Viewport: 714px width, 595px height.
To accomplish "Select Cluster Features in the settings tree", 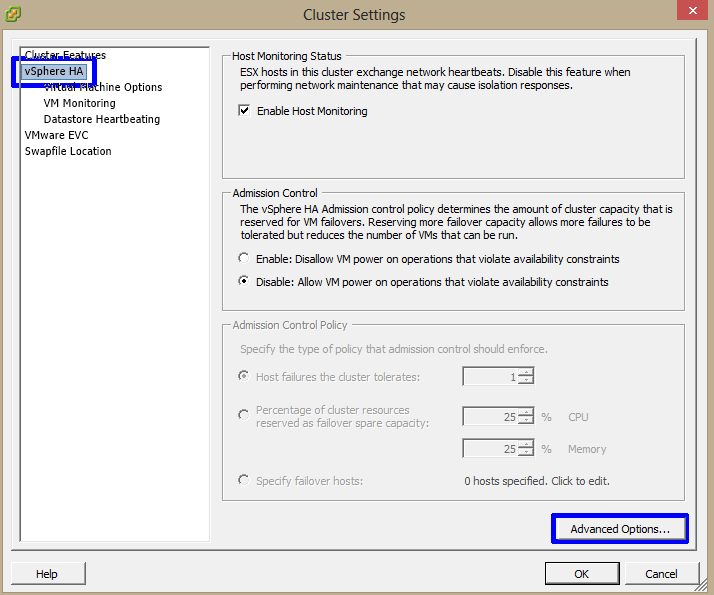I will (65, 55).
